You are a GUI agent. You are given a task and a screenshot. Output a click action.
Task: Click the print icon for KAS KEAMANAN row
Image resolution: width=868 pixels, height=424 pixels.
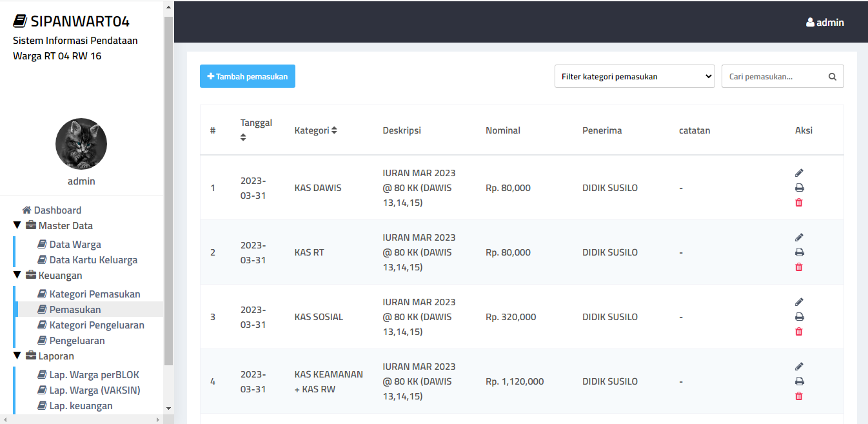(x=799, y=381)
